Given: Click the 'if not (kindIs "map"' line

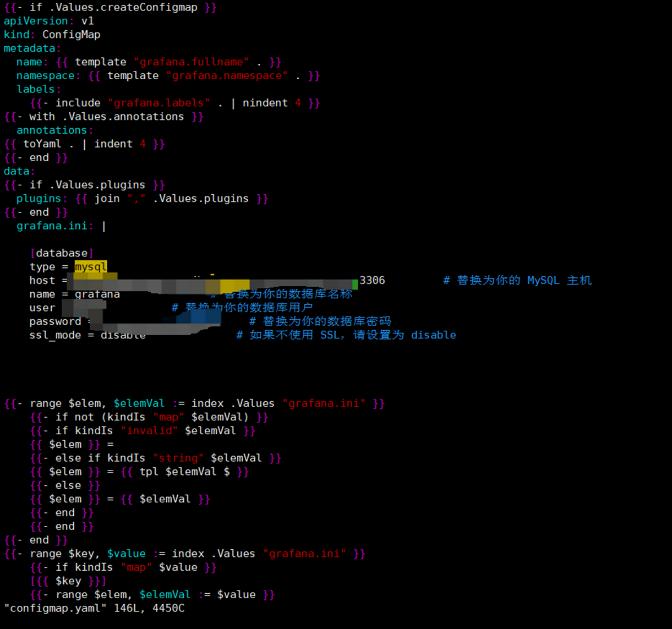Looking at the screenshot, I should 149,417.
